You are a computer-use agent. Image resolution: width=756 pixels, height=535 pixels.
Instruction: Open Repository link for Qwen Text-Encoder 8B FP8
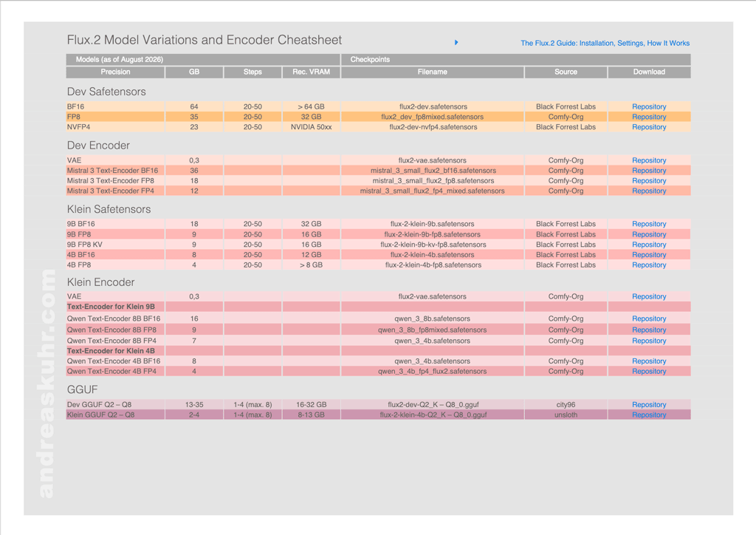point(649,330)
